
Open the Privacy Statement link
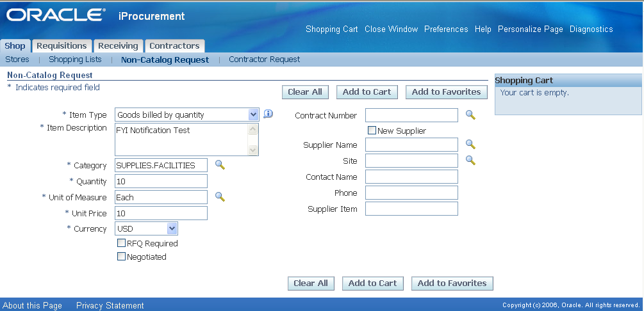tap(110, 305)
